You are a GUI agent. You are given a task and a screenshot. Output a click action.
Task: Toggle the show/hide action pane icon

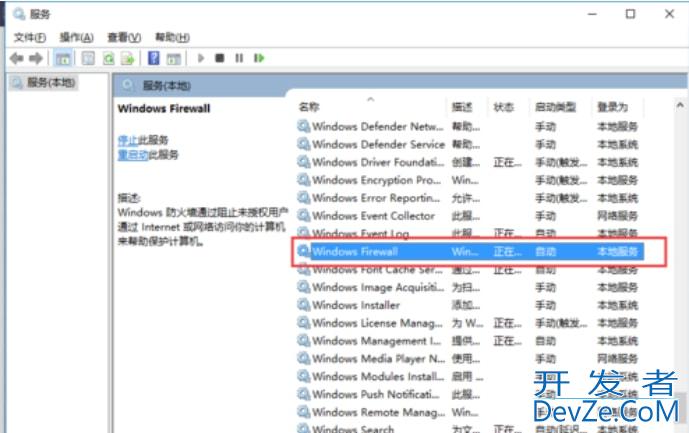tap(174, 58)
